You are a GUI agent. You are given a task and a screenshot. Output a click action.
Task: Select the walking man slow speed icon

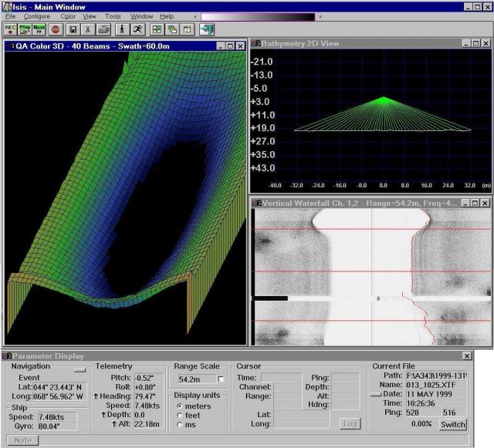[122, 29]
